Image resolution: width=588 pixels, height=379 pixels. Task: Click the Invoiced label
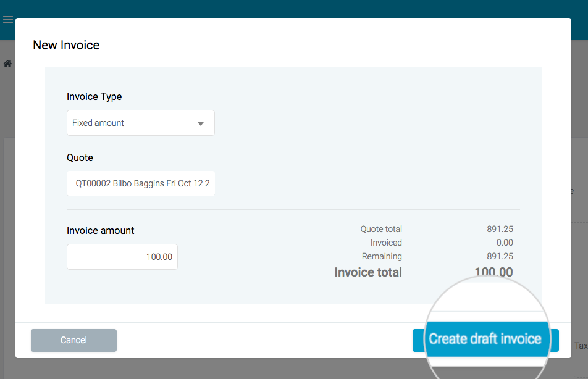[386, 243]
